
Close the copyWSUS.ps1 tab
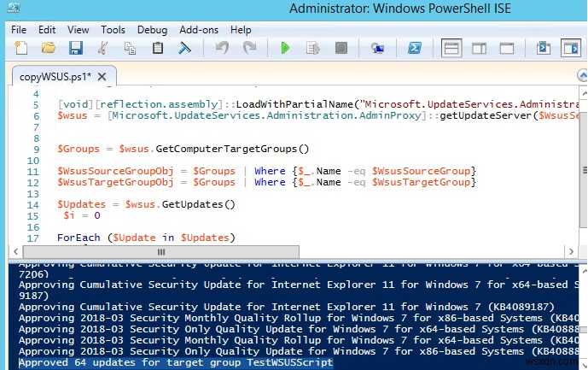pos(102,77)
